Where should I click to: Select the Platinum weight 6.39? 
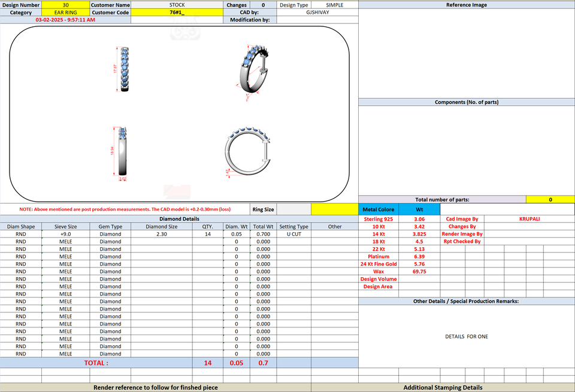coord(419,257)
